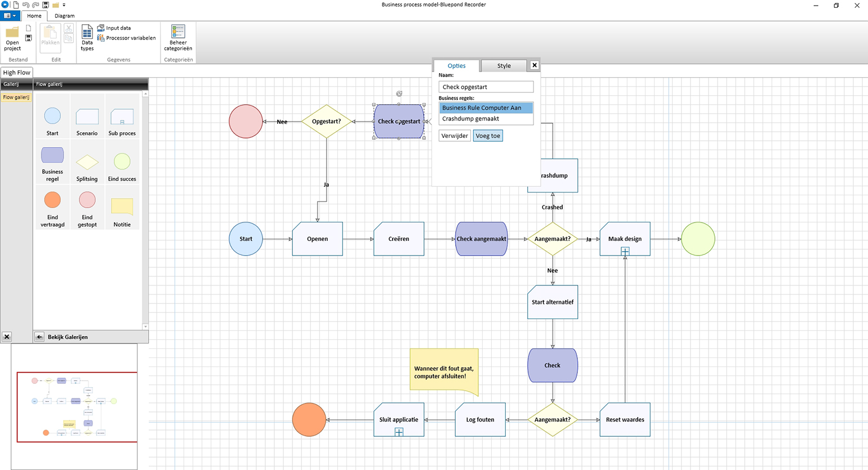Select the Style tab in the popup
The width and height of the screenshot is (868, 470).
click(x=504, y=66)
